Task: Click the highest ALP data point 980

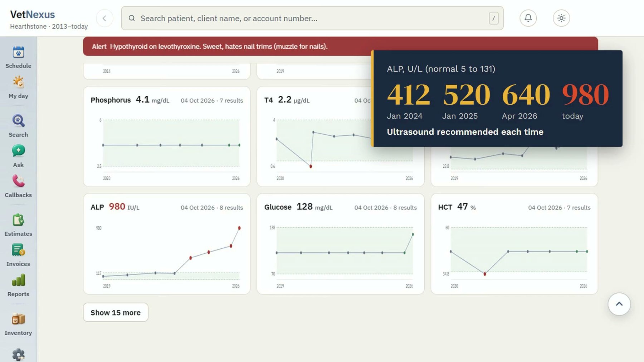Action: [x=239, y=228]
